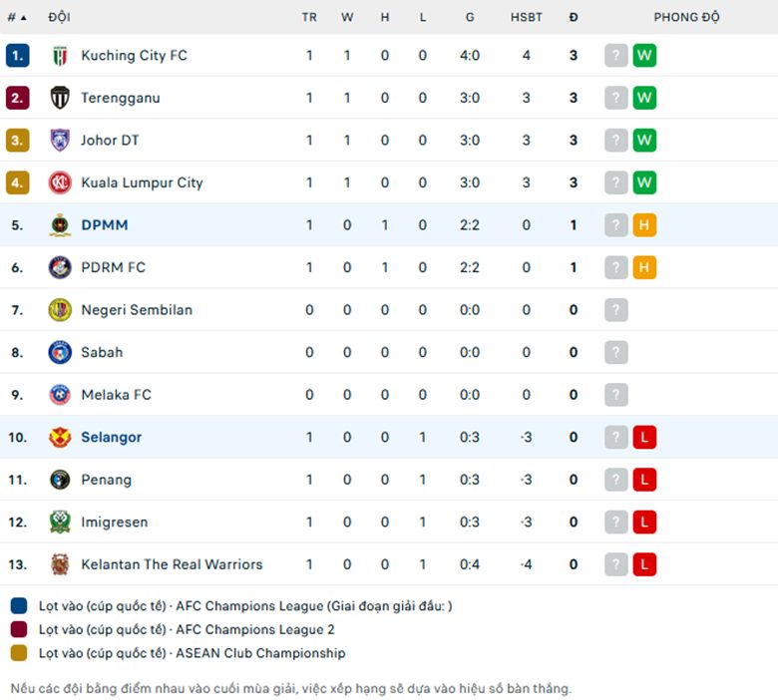
Task: Open the Terengganu team logo
Action: (x=60, y=98)
